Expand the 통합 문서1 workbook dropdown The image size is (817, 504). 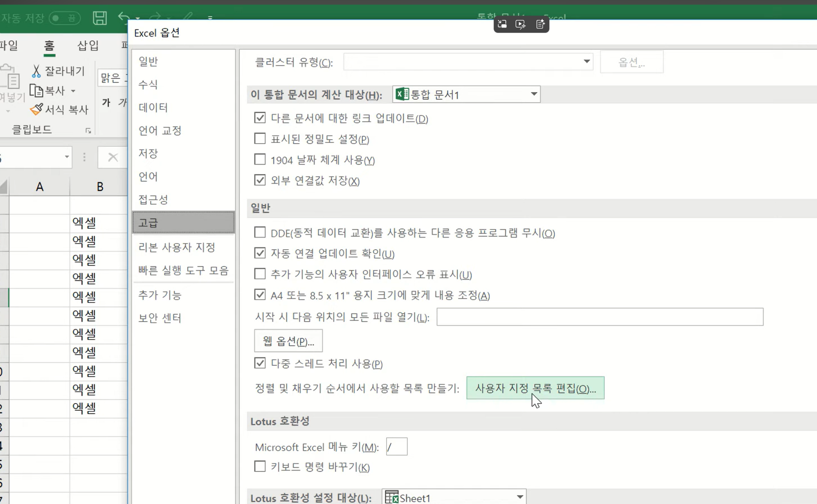[533, 94]
